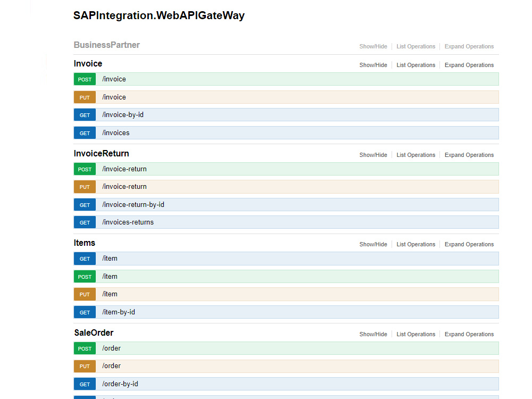Screen dimensions: 532x399
Task: Click the PUT badge for /order
Action: 85,366
